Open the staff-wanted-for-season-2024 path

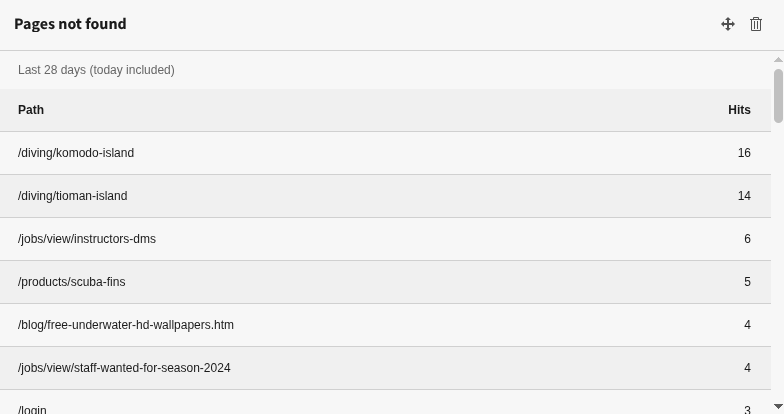click(x=124, y=368)
